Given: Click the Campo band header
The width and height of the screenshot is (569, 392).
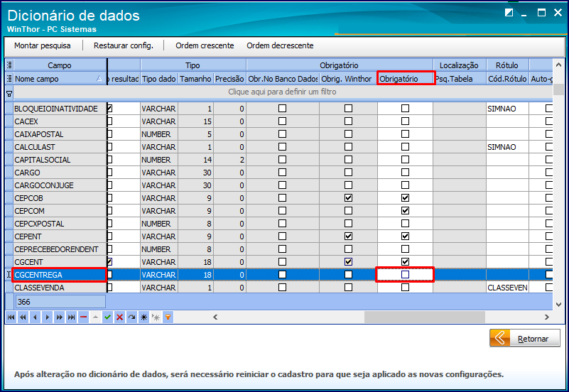Looking at the screenshot, I should coord(60,65).
